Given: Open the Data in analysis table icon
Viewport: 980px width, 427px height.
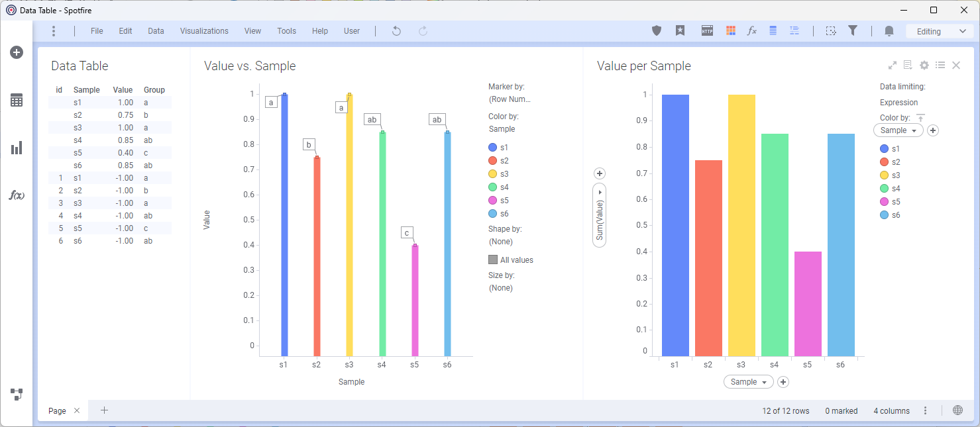Looking at the screenshot, I should (17, 101).
